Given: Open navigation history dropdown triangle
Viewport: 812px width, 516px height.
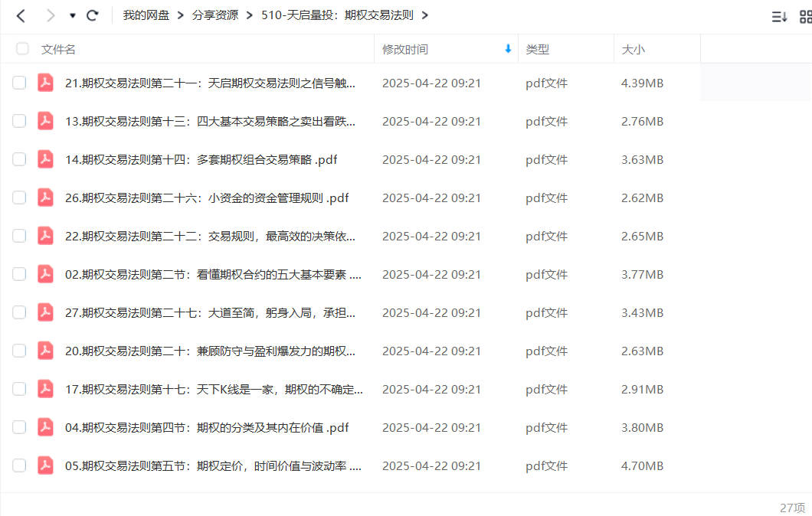Looking at the screenshot, I should click(73, 15).
